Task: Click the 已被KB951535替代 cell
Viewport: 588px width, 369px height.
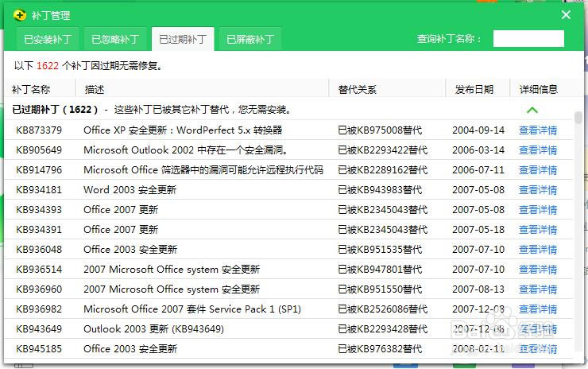Action: [x=380, y=250]
